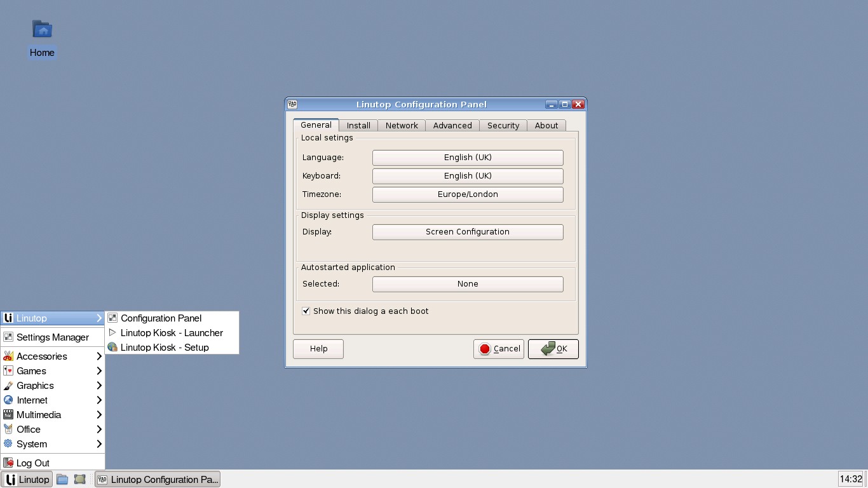This screenshot has height=488, width=868.
Task: Open the Home folder desktop icon
Action: [x=42, y=38]
